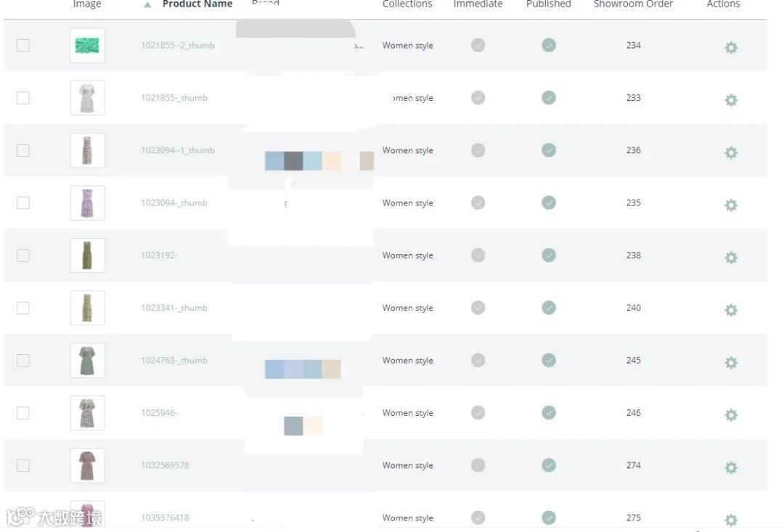Click actions gear for 1024763-_thumb
The height and width of the screenshot is (532, 784).
click(x=731, y=362)
